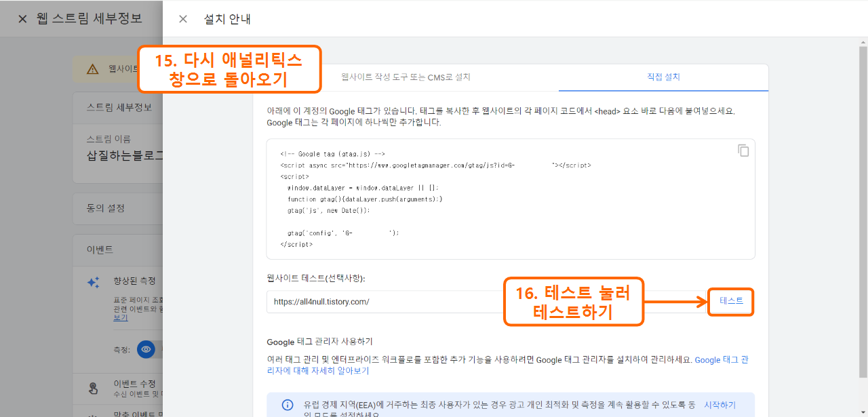Click the info icon in EEA notice
The width and height of the screenshot is (868, 417).
(288, 405)
